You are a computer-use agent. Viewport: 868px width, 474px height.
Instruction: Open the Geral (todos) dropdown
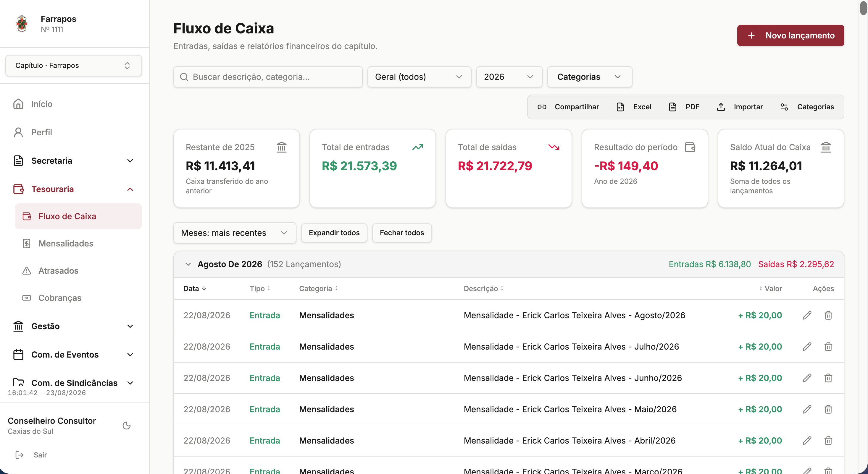click(419, 77)
